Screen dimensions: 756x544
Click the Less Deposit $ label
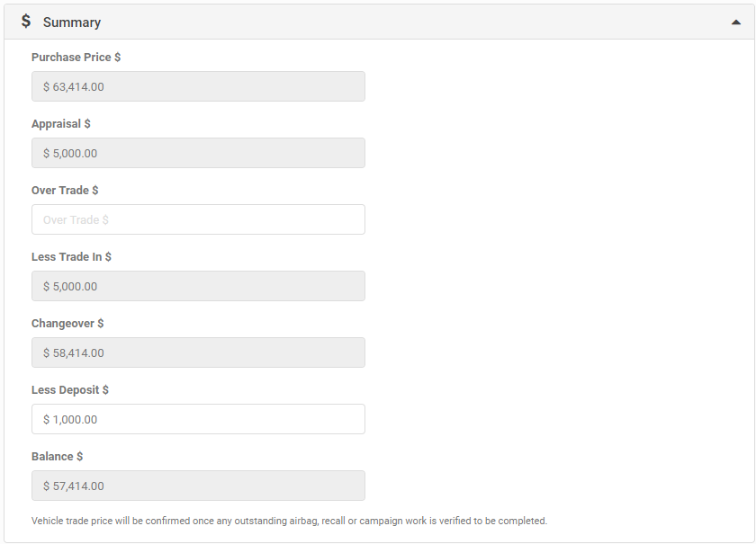(x=70, y=390)
